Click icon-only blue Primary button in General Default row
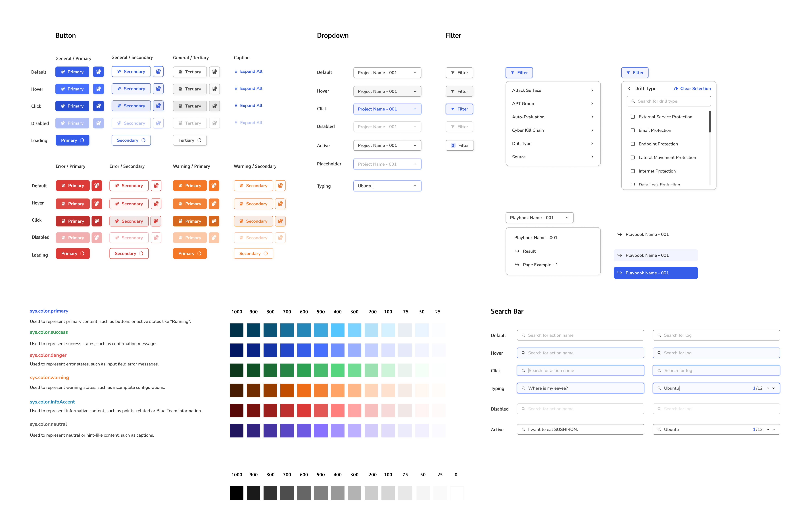Image resolution: width=810 pixels, height=532 pixels. coord(98,72)
